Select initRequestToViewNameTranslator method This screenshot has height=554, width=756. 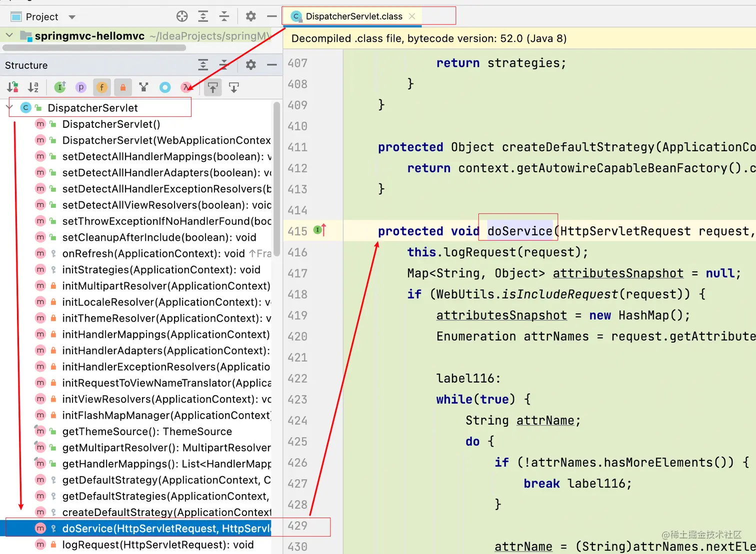(166, 383)
